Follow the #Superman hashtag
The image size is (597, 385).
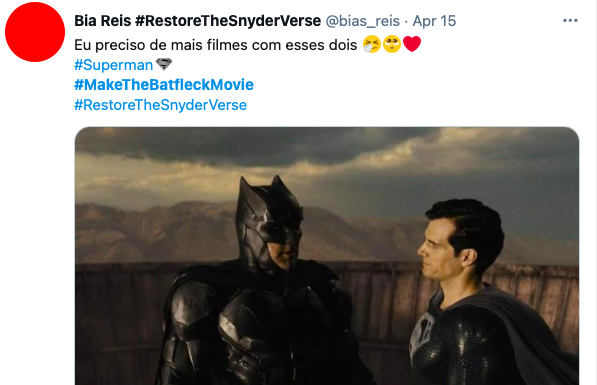(113, 65)
